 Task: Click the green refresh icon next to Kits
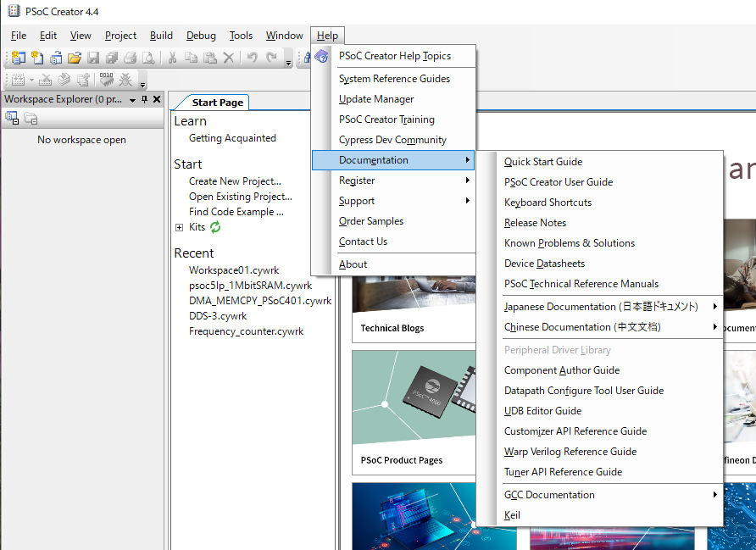[215, 227]
